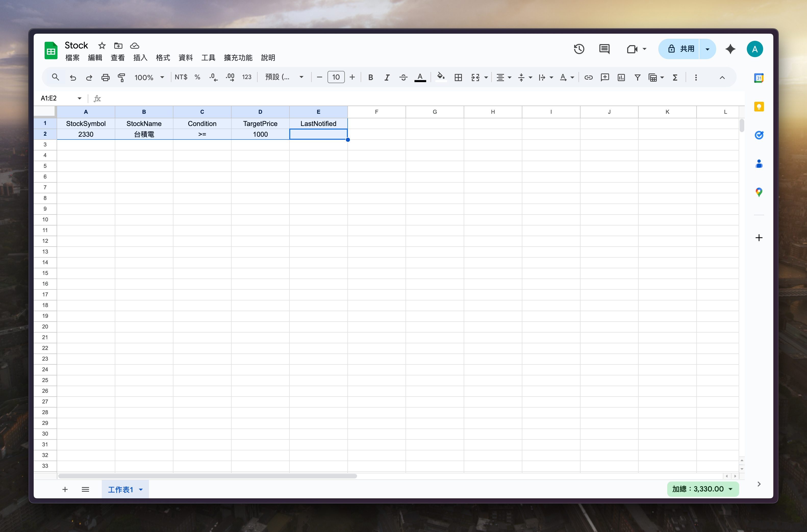Click the insert link icon
The image size is (807, 532).
point(588,77)
